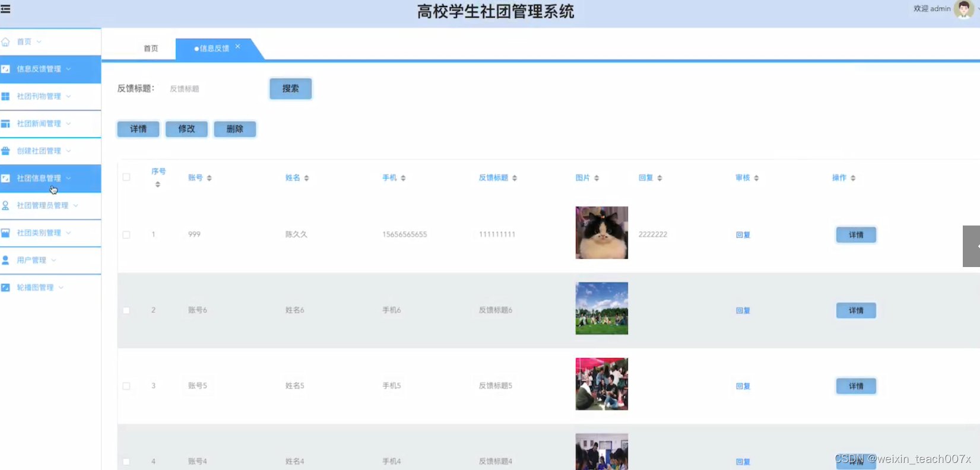Sort by 图片 column arrows

click(x=597, y=178)
